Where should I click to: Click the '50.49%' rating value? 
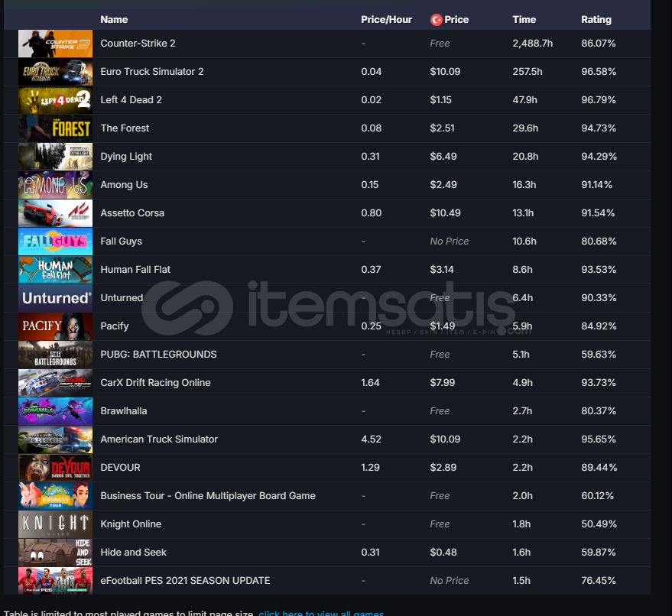[599, 524]
